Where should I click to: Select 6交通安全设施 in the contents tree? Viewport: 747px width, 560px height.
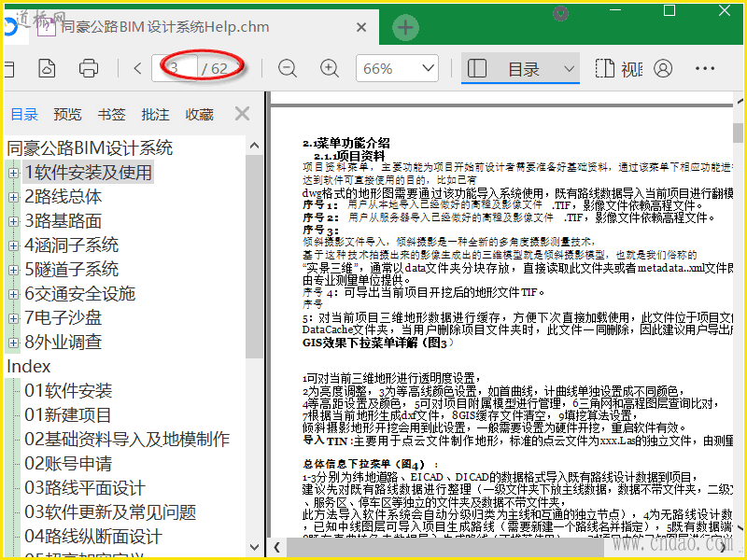click(x=80, y=294)
